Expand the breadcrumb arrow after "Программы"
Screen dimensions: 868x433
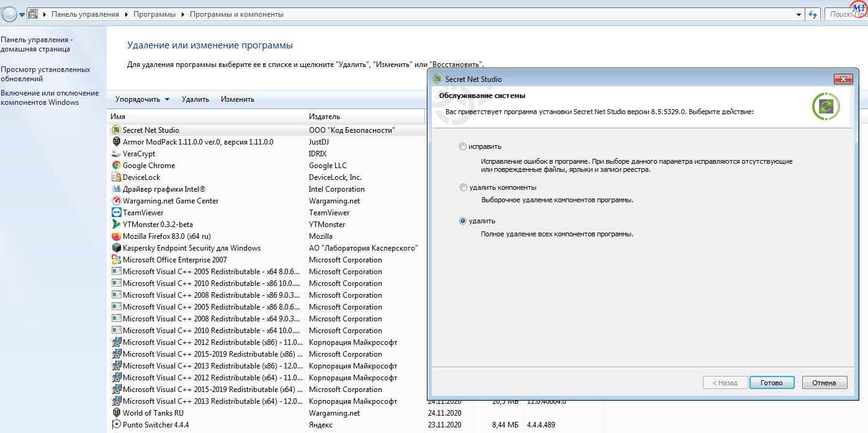point(184,14)
